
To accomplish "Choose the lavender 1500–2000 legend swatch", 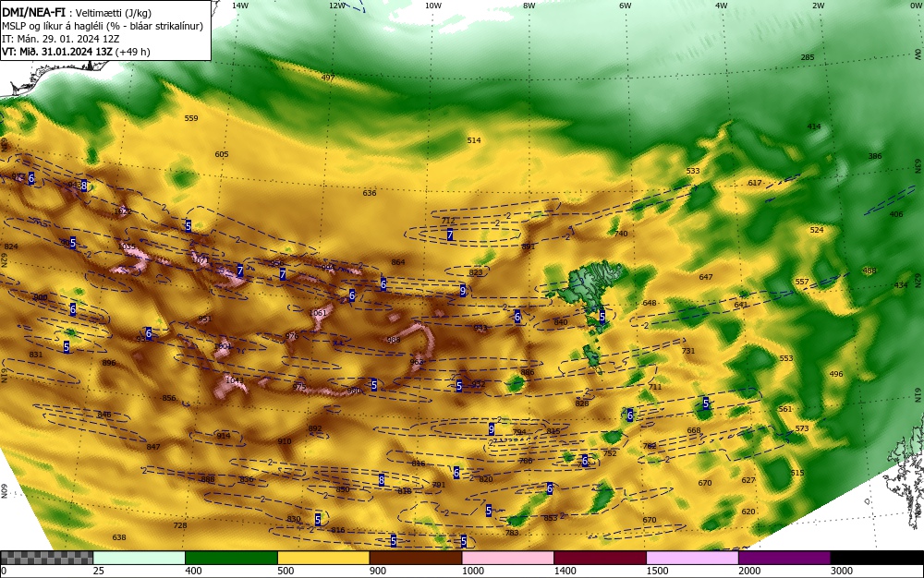I will pyautogui.click(x=692, y=558).
